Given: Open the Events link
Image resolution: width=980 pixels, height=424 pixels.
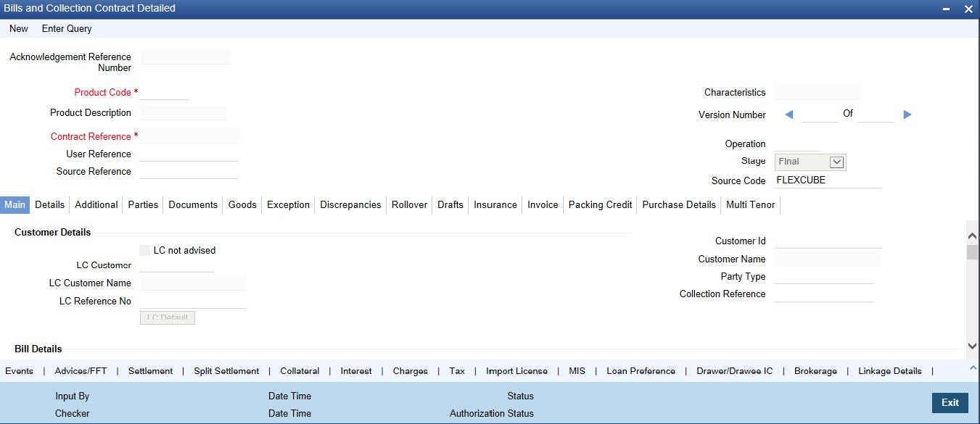Looking at the screenshot, I should point(20,370).
